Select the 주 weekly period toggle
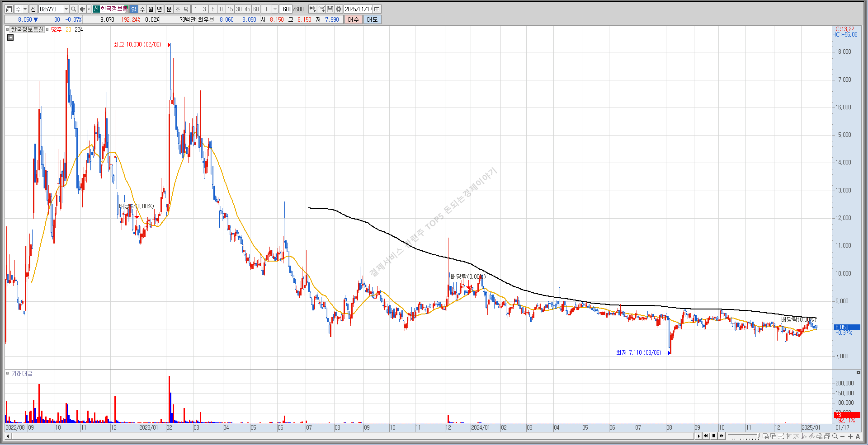The width and height of the screenshot is (868, 445). coord(142,9)
